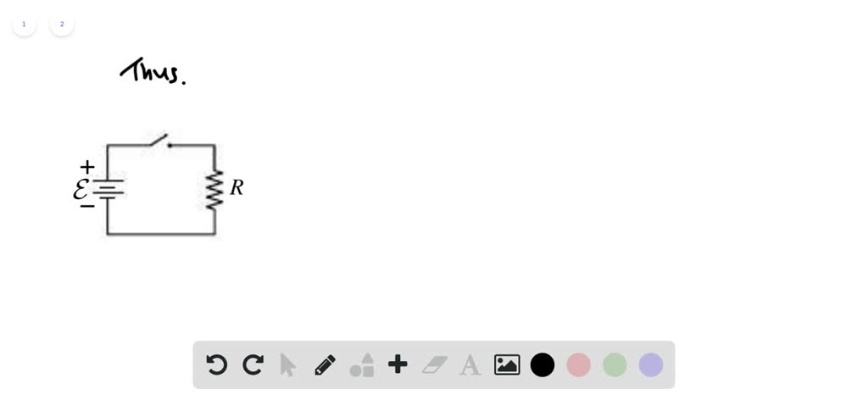
Task: Select the text tool letter A
Action: [470, 365]
